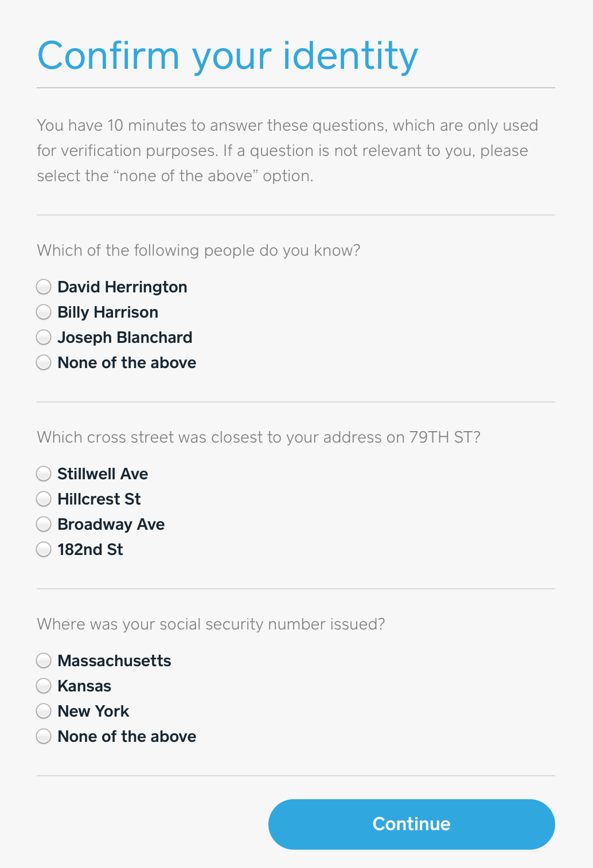
Task: Click the 'Confirm your identity' page heading
Action: (x=228, y=56)
